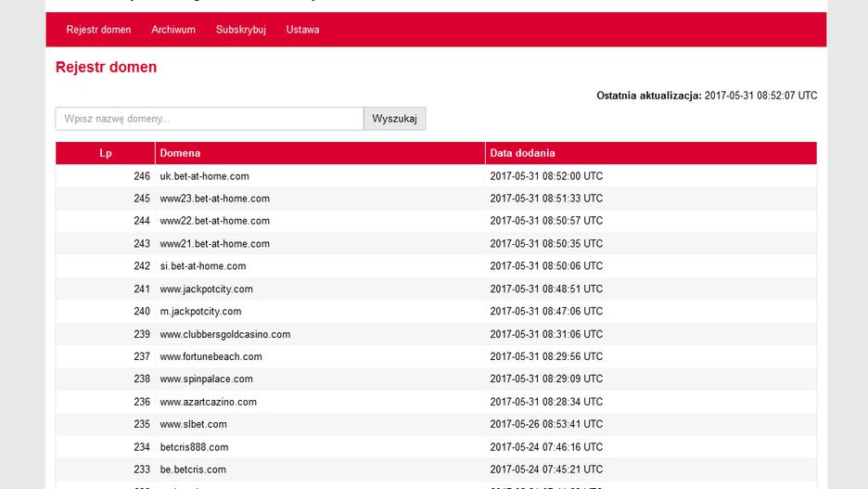The width and height of the screenshot is (868, 489).
Task: Click row number 234
Action: [x=142, y=447]
